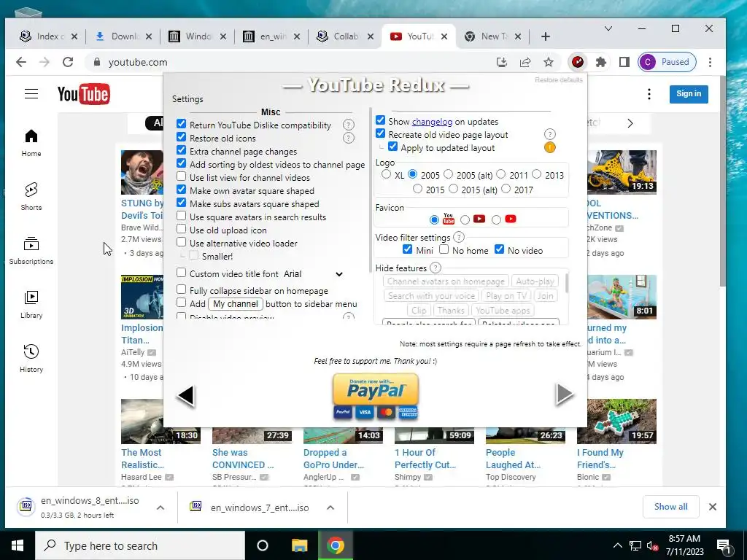747x560 pixels.
Task: Open Library in the YouTube sidebar
Action: [31, 304]
